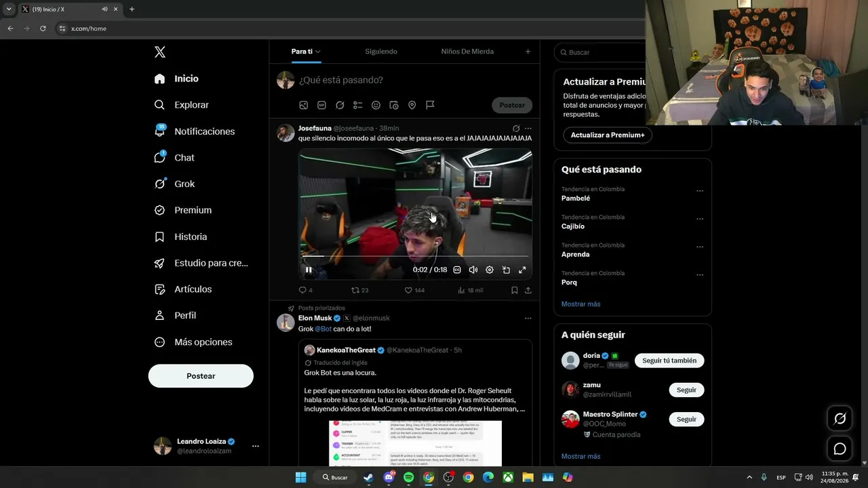This screenshot has width=868, height=488.
Task: Click the Grok icon in compose toolbar
Action: [340, 105]
